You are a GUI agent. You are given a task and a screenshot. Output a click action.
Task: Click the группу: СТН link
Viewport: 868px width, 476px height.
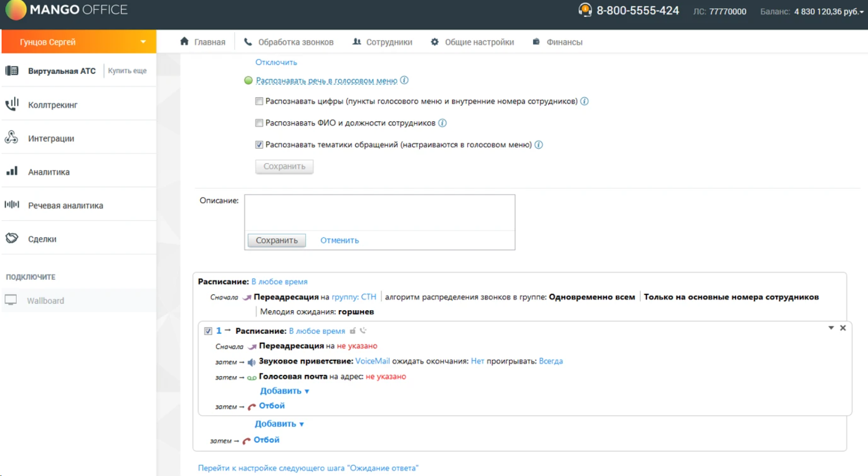click(354, 297)
